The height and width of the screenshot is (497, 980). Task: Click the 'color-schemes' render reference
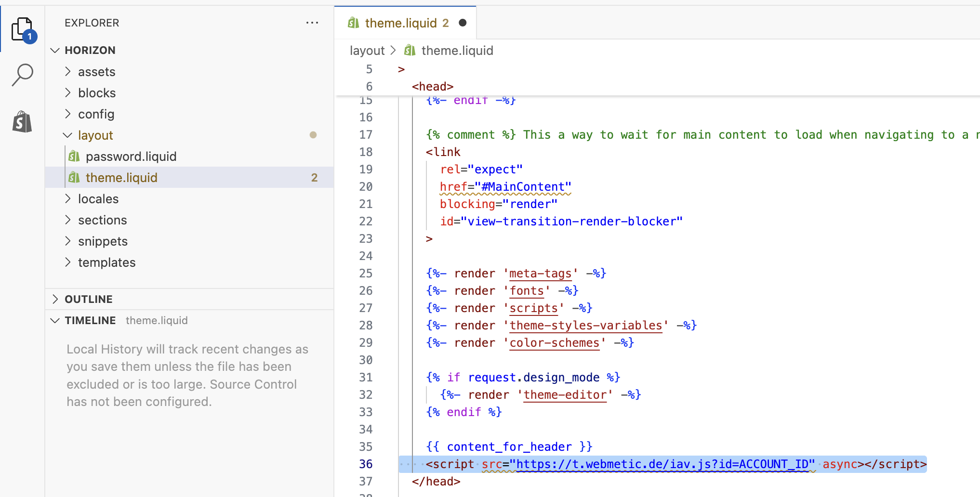pyautogui.click(x=555, y=343)
